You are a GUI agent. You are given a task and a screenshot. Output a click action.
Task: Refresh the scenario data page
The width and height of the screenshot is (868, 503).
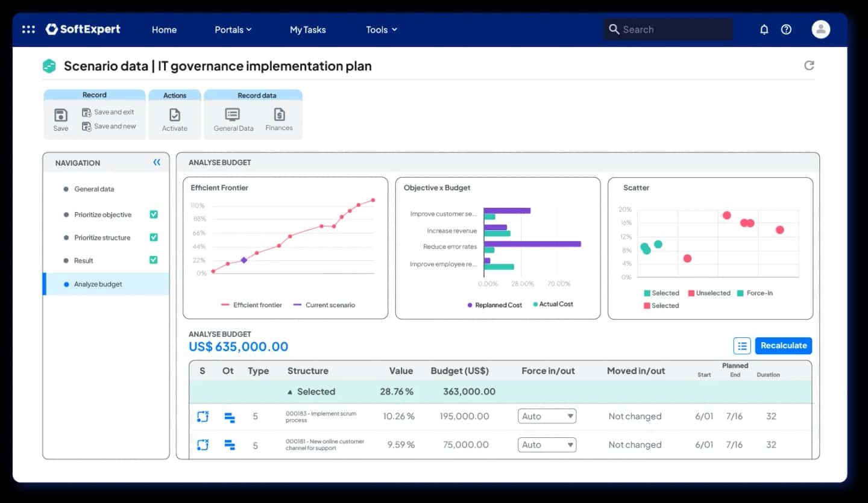[x=809, y=65]
